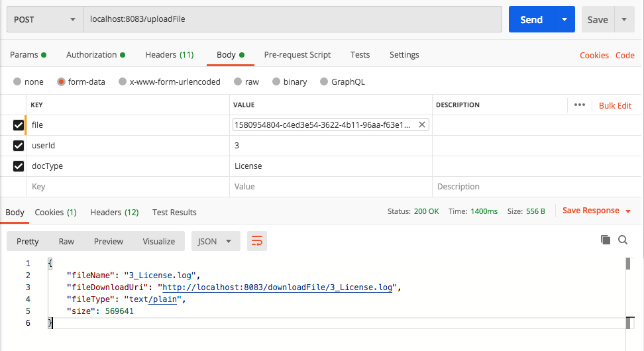
Task: Open search in response body
Action: (623, 240)
